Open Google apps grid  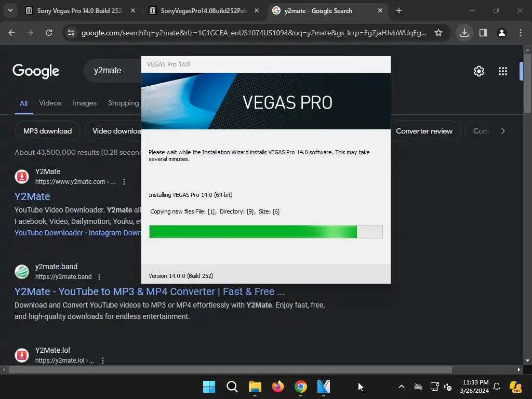click(x=503, y=71)
